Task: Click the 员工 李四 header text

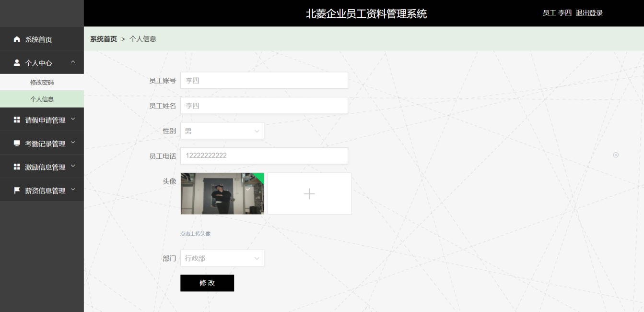Action: (x=557, y=13)
